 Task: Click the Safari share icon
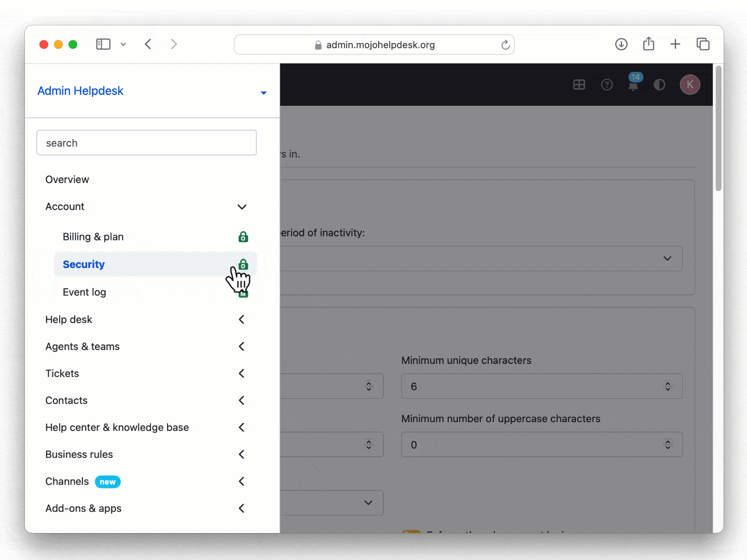coord(648,45)
